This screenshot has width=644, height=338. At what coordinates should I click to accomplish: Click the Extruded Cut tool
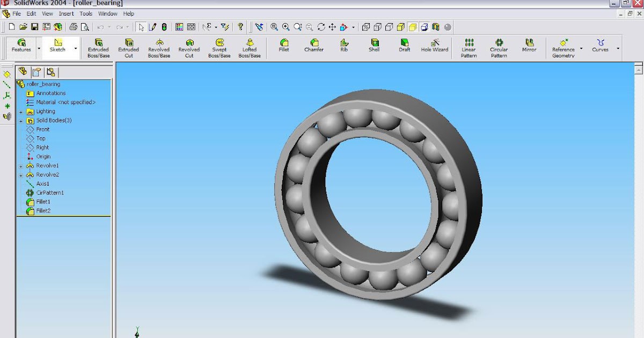tap(129, 48)
